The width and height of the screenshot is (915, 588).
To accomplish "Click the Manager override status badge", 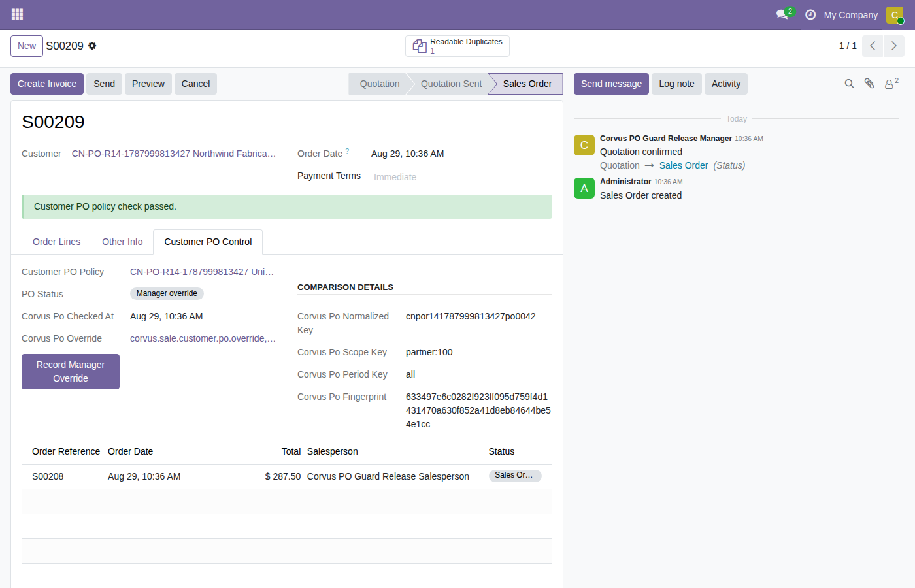I will pyautogui.click(x=167, y=293).
